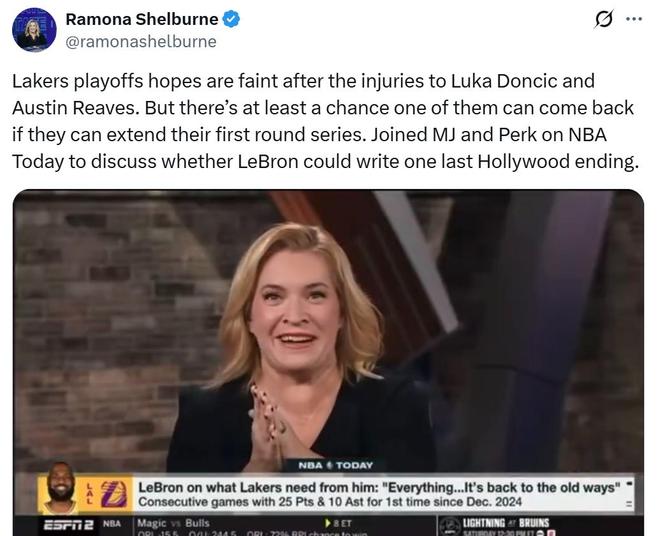The height and width of the screenshot is (536, 660).
Task: Click the tweet text about Lakers playoffs
Action: 325,121
